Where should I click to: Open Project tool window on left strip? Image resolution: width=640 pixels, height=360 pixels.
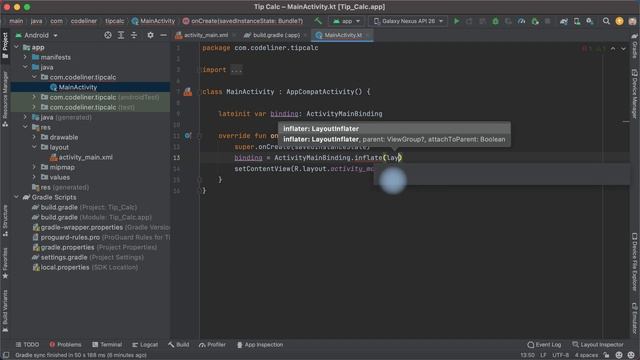point(5,45)
